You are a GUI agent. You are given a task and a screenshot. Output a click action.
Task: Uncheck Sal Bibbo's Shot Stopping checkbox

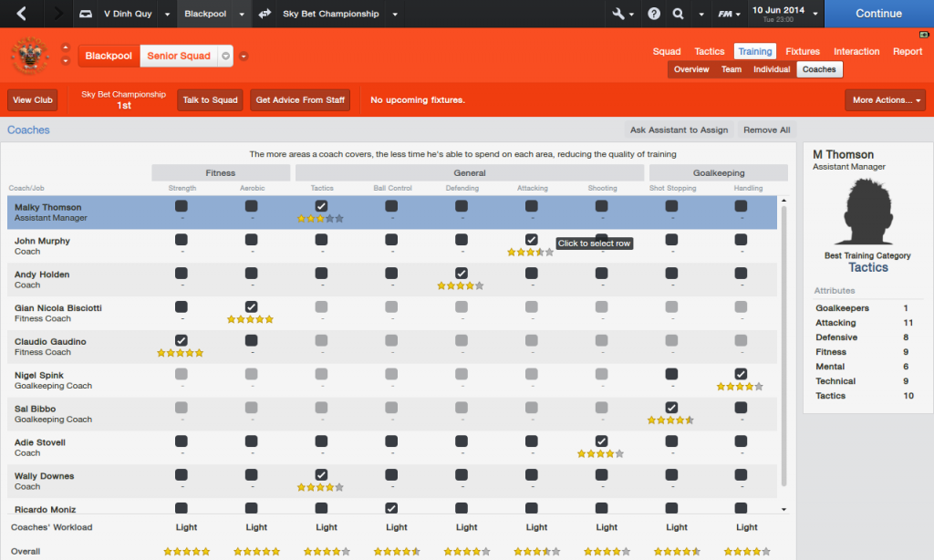pyautogui.click(x=671, y=408)
